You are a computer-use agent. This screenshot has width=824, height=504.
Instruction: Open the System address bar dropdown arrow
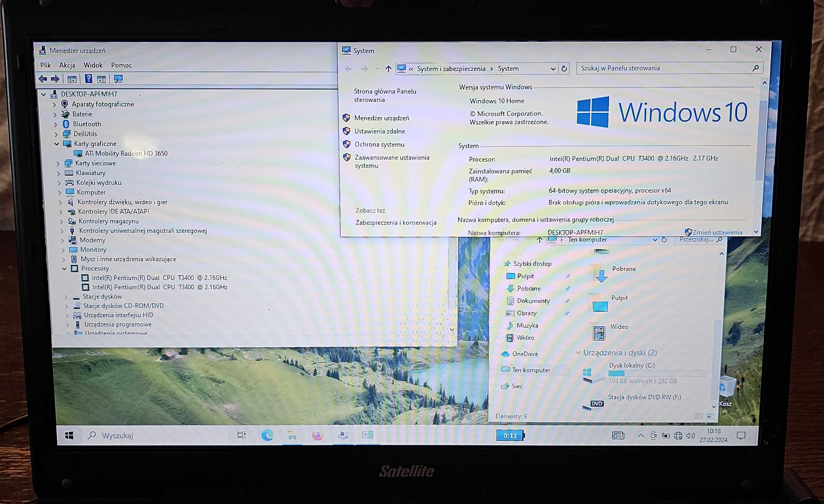coord(553,69)
